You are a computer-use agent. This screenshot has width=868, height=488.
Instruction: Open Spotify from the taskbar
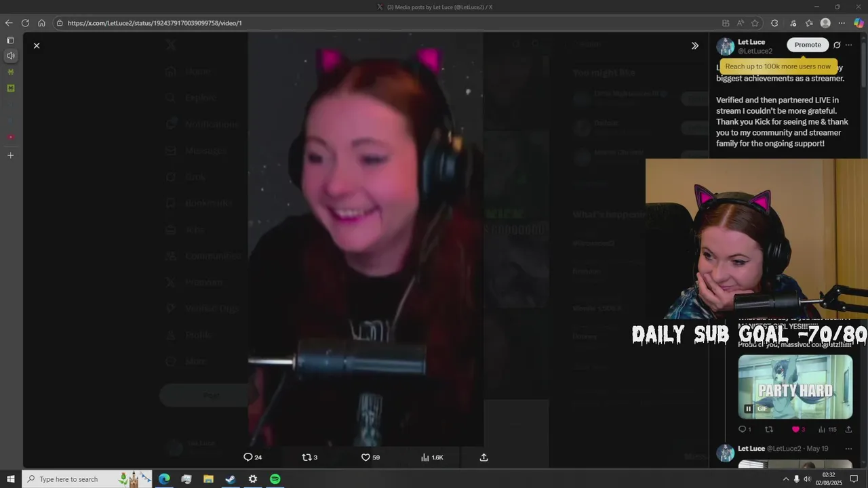click(275, 479)
